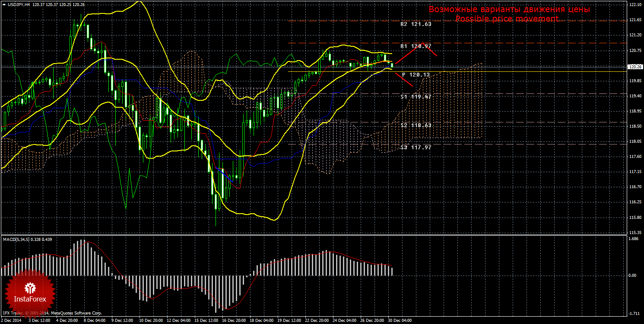Click the 4 Dec 20:00 time label
This screenshot has width=644, height=324.
click(67, 321)
